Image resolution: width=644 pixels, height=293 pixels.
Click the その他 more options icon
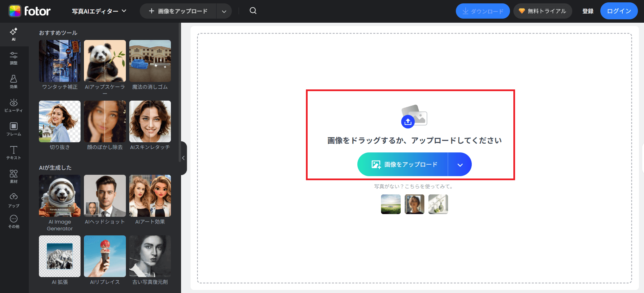click(x=14, y=222)
